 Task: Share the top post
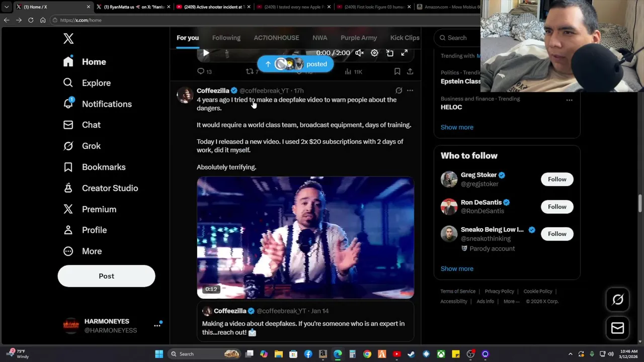[410, 71]
